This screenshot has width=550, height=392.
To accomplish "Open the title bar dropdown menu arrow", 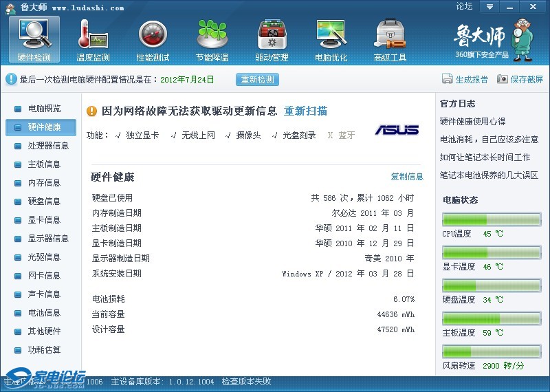I will point(489,7).
